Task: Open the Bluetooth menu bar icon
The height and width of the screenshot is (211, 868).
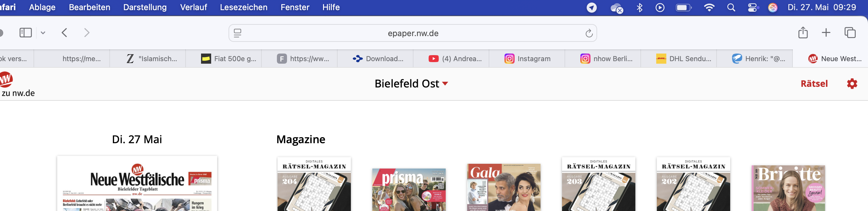Action: 639,7
